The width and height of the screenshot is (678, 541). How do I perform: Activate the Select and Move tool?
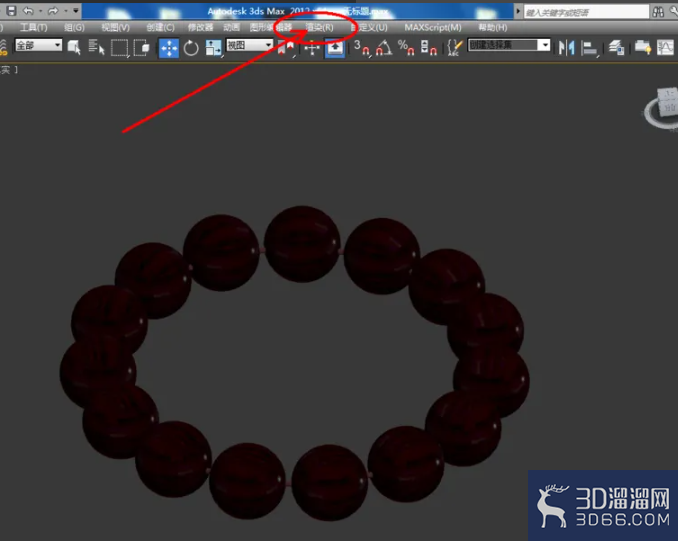point(169,48)
